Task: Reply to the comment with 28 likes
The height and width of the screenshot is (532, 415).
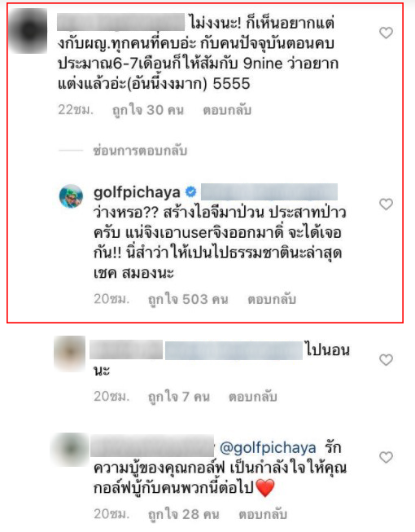Action: click(263, 514)
